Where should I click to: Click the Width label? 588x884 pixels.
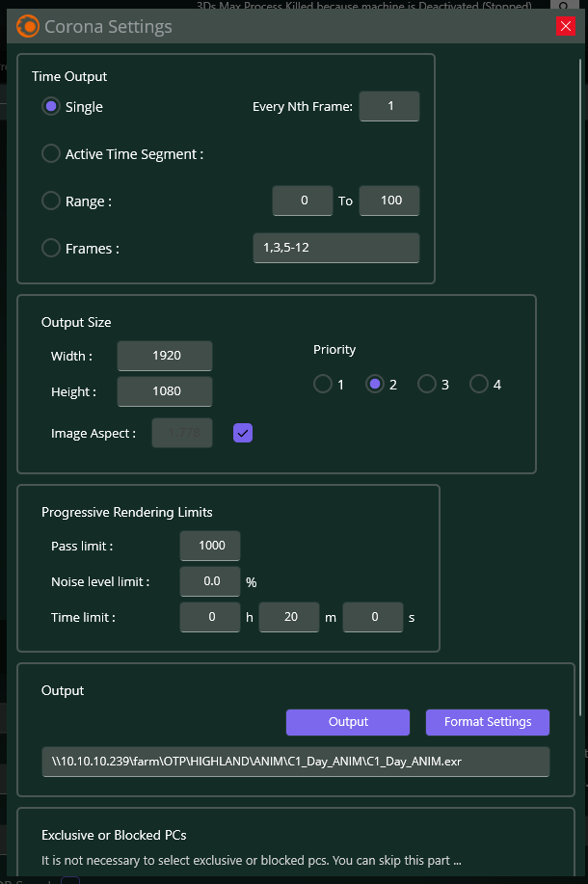pos(71,357)
